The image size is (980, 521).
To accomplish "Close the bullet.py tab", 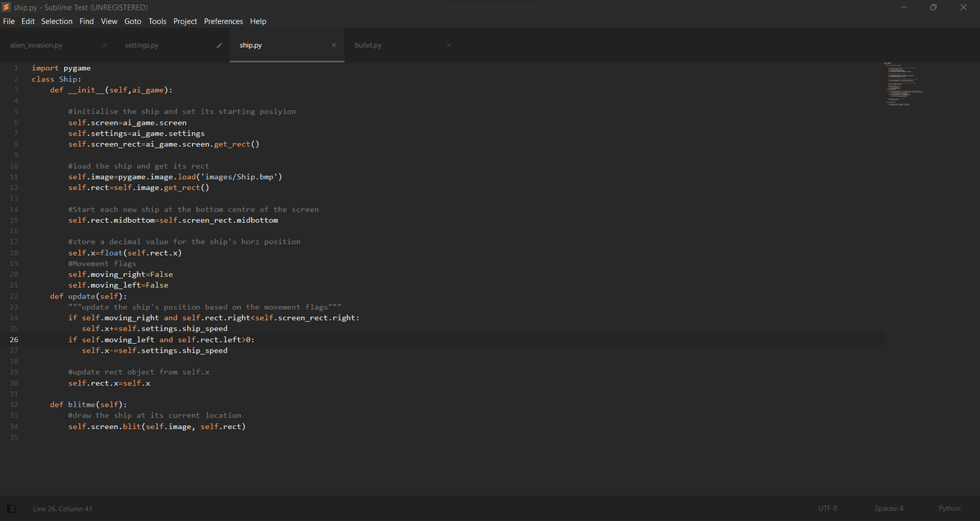I will pyautogui.click(x=448, y=46).
